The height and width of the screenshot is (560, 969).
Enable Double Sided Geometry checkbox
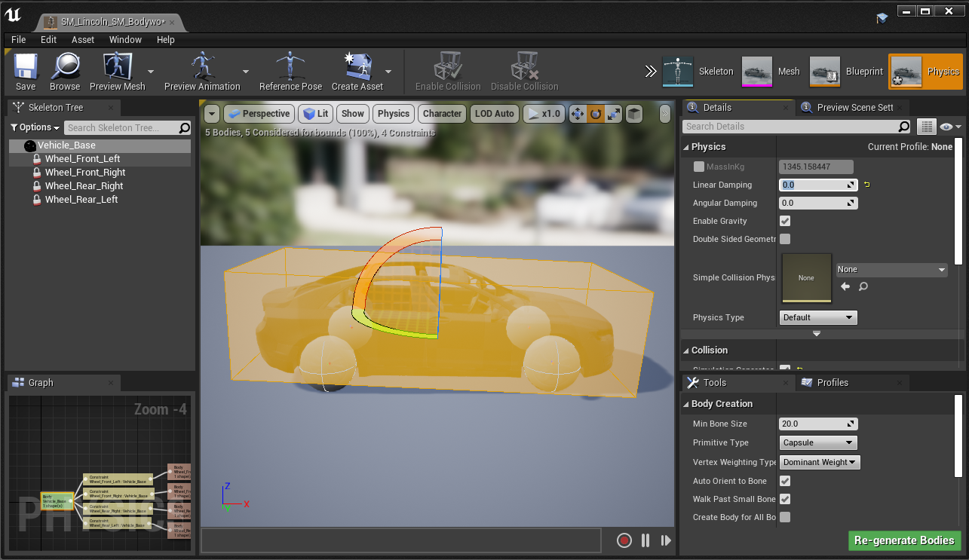(x=785, y=239)
